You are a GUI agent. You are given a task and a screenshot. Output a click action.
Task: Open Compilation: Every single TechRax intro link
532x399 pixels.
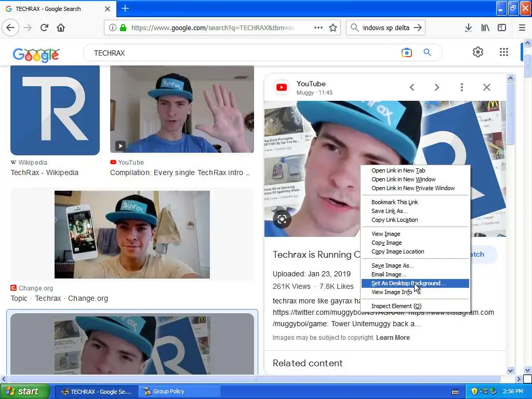(x=180, y=172)
